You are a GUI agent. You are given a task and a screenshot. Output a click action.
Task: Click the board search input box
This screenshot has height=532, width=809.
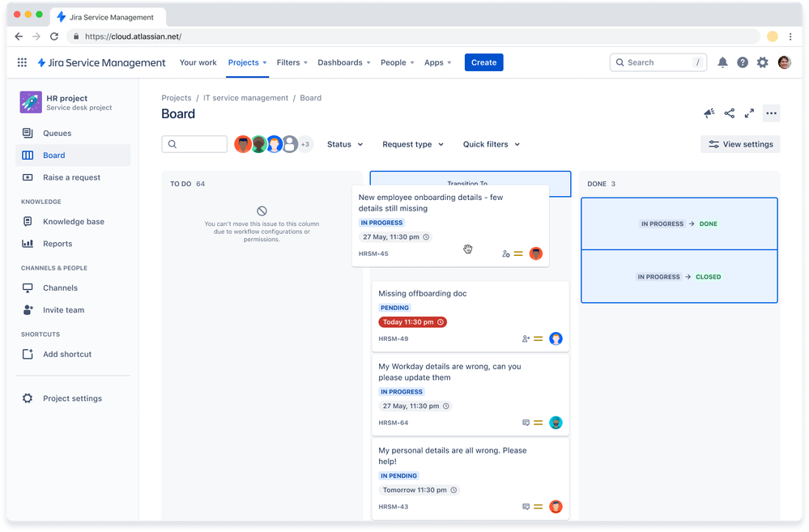click(194, 144)
